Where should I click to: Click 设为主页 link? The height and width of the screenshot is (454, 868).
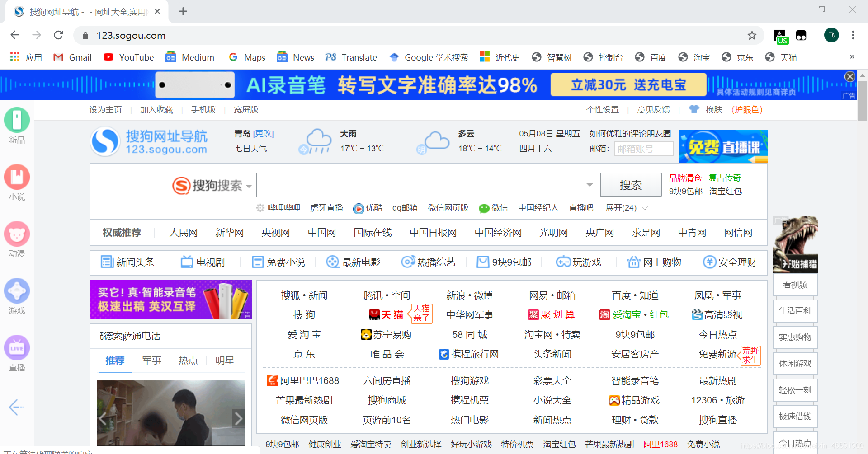(106, 110)
